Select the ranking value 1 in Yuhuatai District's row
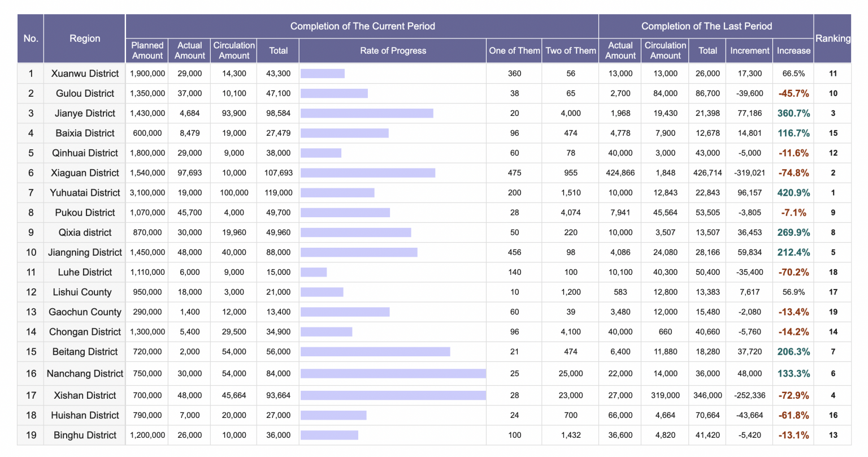 point(833,192)
